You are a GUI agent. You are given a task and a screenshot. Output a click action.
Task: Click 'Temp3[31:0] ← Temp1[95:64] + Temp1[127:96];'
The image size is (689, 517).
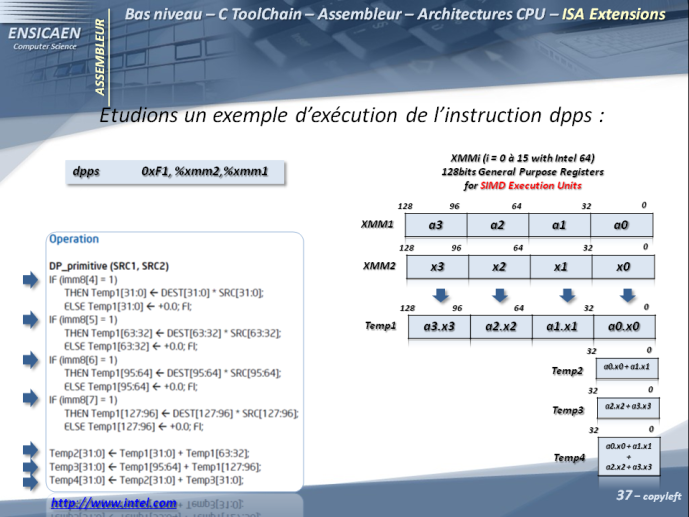pyautogui.click(x=155, y=466)
